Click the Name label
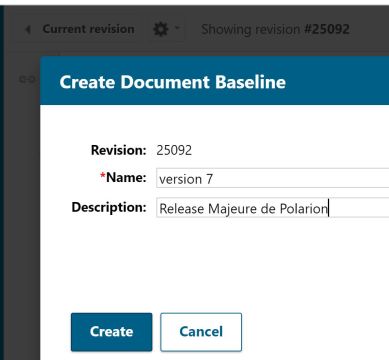 pyautogui.click(x=126, y=177)
